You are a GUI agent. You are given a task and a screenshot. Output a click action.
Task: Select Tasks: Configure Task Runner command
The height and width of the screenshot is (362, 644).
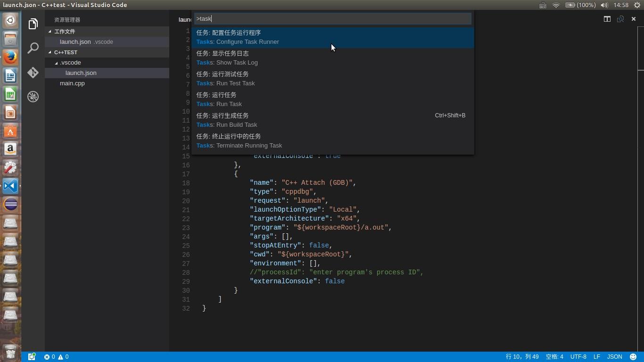(332, 37)
